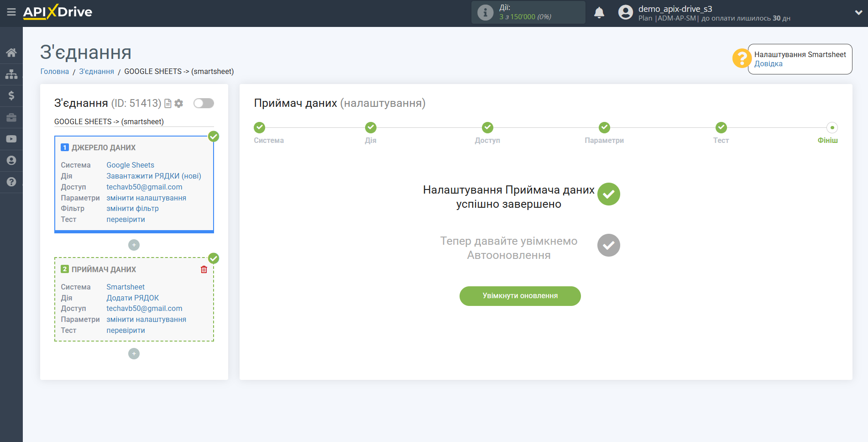Click demo_apix-drive_s3 account name

tap(675, 9)
